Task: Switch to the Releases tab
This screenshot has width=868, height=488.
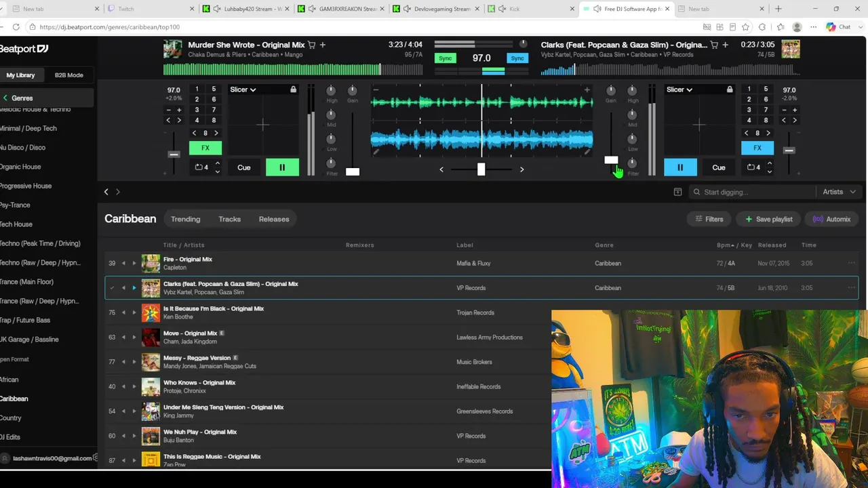Action: pos(274,219)
